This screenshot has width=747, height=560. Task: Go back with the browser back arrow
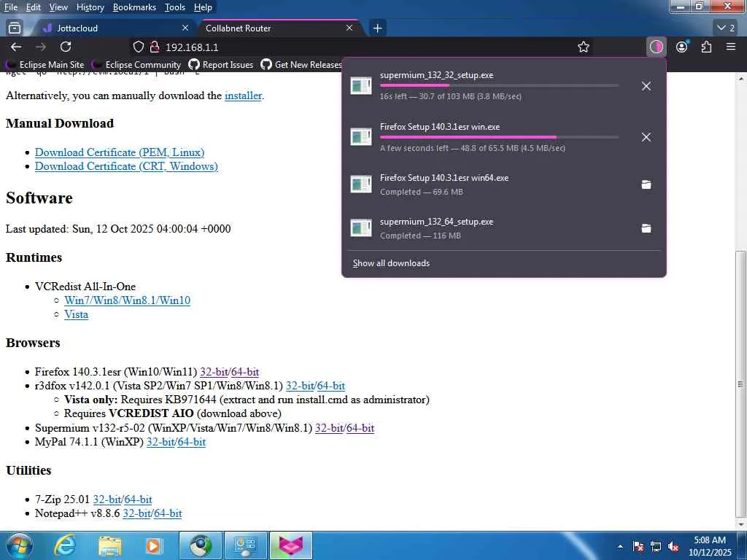[x=16, y=47]
